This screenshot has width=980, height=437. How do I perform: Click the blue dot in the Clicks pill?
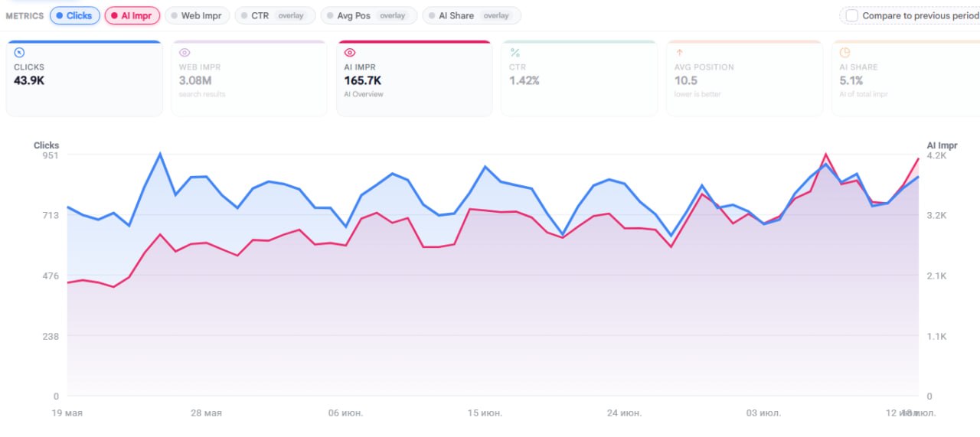[60, 15]
